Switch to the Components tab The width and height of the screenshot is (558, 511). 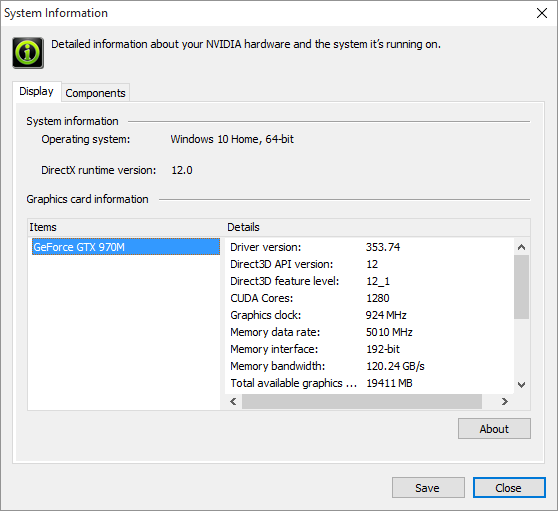tap(95, 93)
